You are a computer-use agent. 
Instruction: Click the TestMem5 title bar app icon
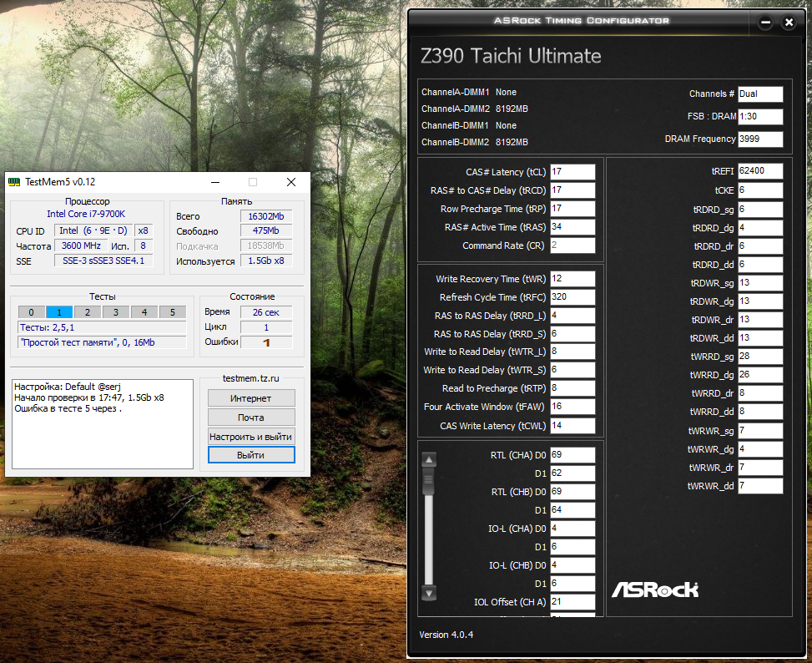(x=14, y=182)
